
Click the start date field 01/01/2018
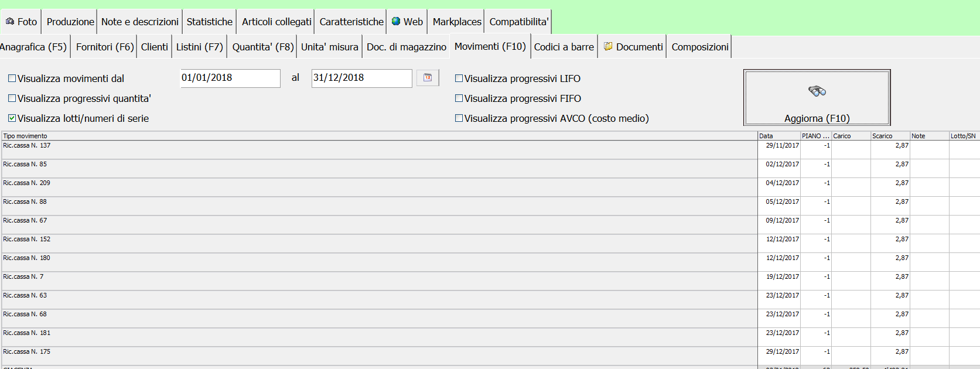pos(230,78)
